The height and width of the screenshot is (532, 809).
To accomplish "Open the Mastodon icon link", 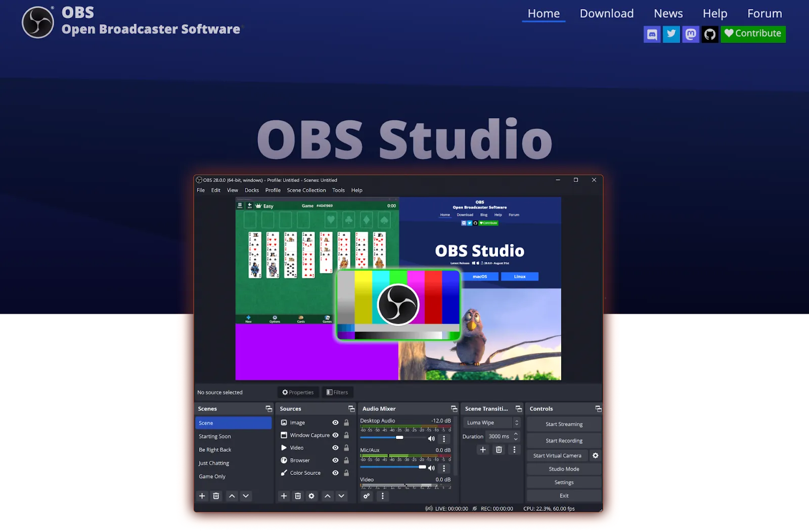I will (x=691, y=34).
